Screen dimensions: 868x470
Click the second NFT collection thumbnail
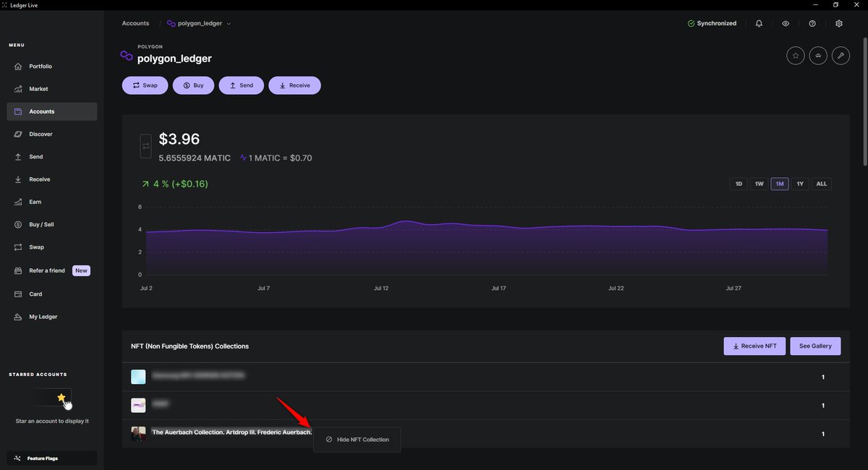click(x=138, y=405)
